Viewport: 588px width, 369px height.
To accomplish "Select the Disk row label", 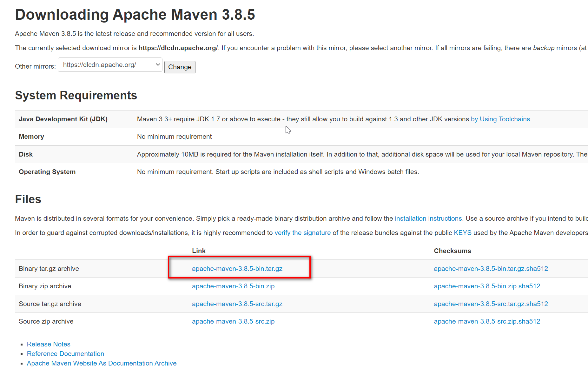I will tap(26, 154).
